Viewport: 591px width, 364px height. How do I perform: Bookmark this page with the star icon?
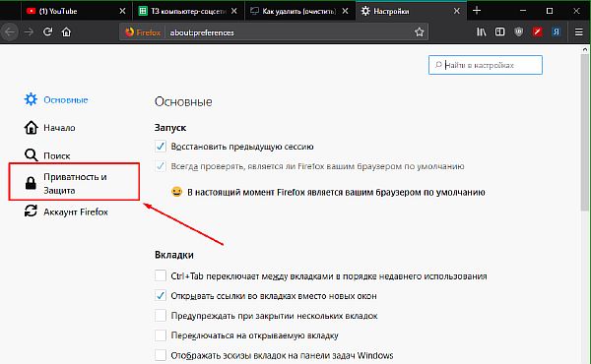click(420, 32)
